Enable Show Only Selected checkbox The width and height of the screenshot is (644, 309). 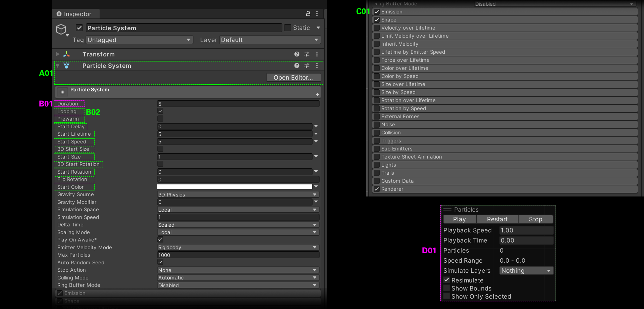[x=446, y=296]
